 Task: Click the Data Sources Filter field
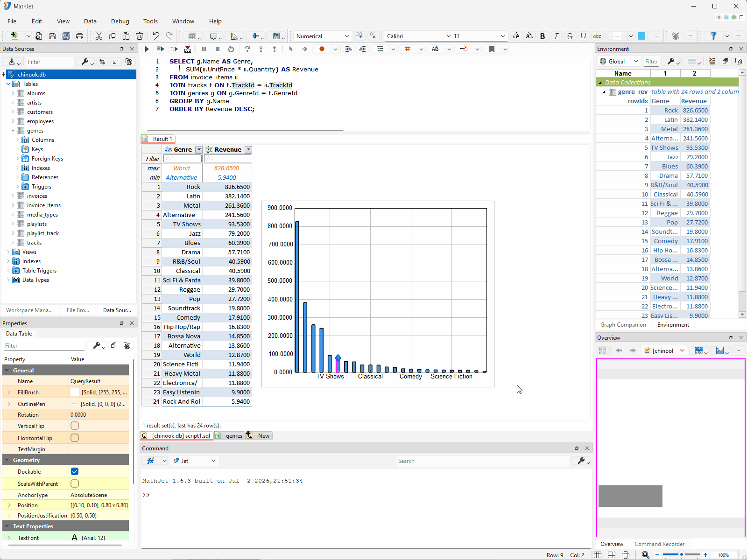point(50,62)
